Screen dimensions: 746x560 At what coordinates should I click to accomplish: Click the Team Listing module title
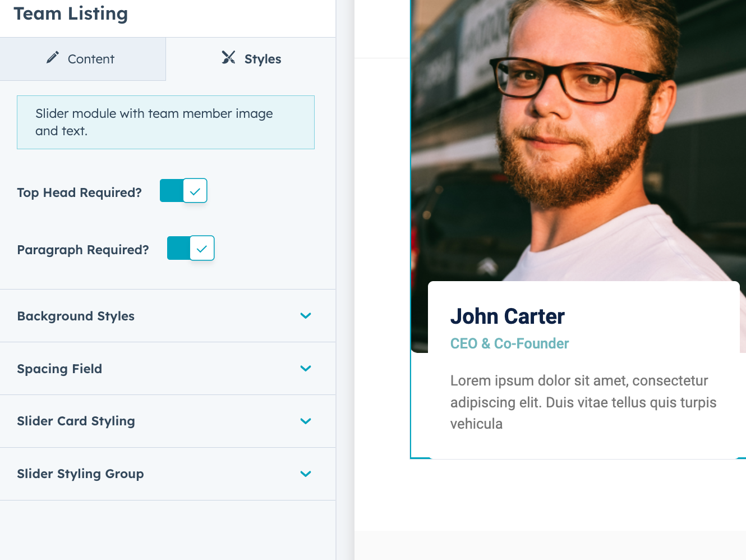click(71, 13)
